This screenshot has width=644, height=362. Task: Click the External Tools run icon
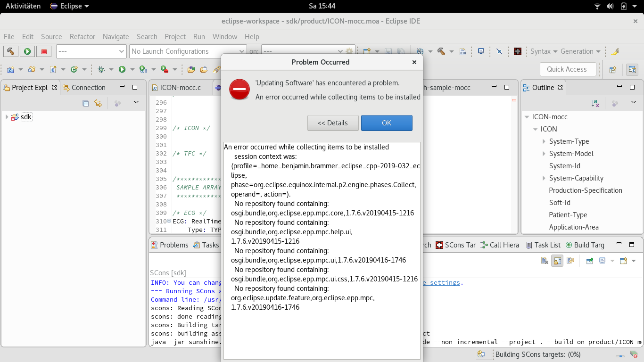pos(165,69)
